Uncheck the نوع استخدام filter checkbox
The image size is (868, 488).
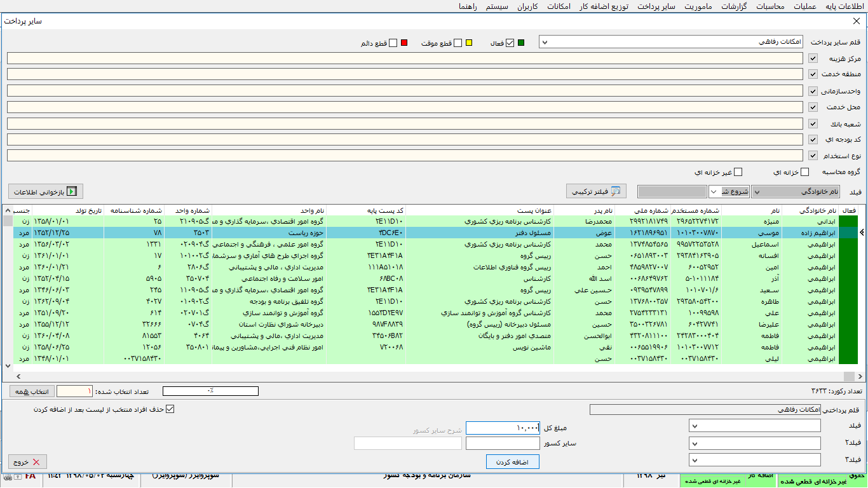[813, 156]
